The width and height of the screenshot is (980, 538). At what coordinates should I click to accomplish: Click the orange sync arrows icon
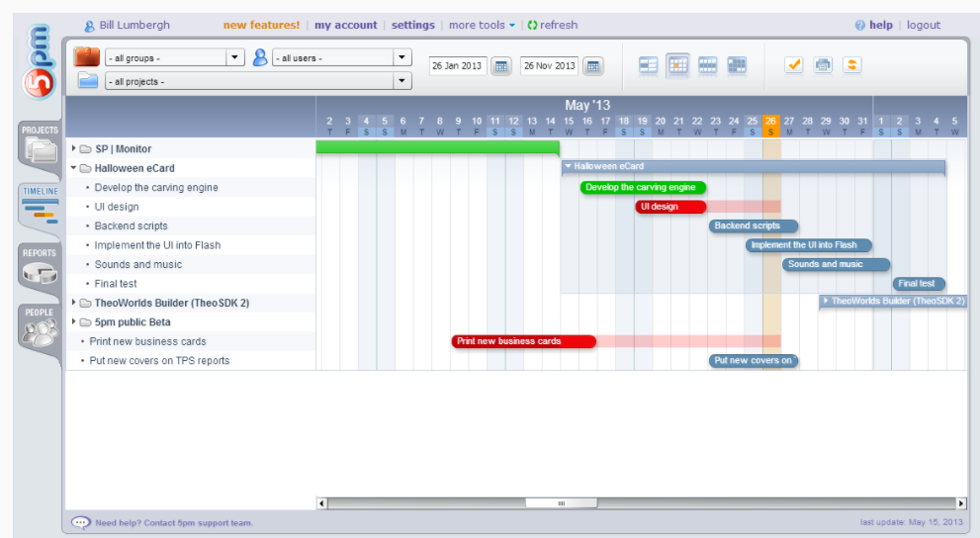tap(851, 65)
